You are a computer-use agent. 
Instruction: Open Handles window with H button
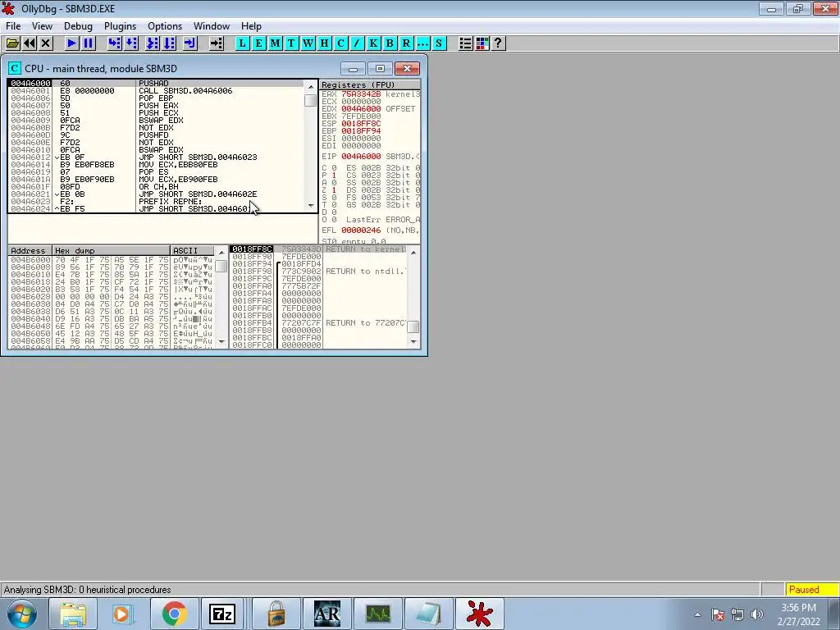pos(324,43)
